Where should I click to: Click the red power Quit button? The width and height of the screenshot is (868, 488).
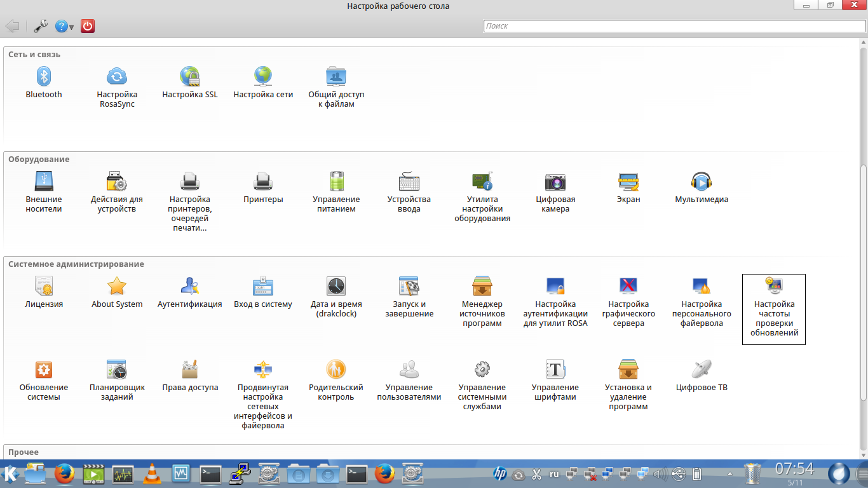(x=88, y=27)
